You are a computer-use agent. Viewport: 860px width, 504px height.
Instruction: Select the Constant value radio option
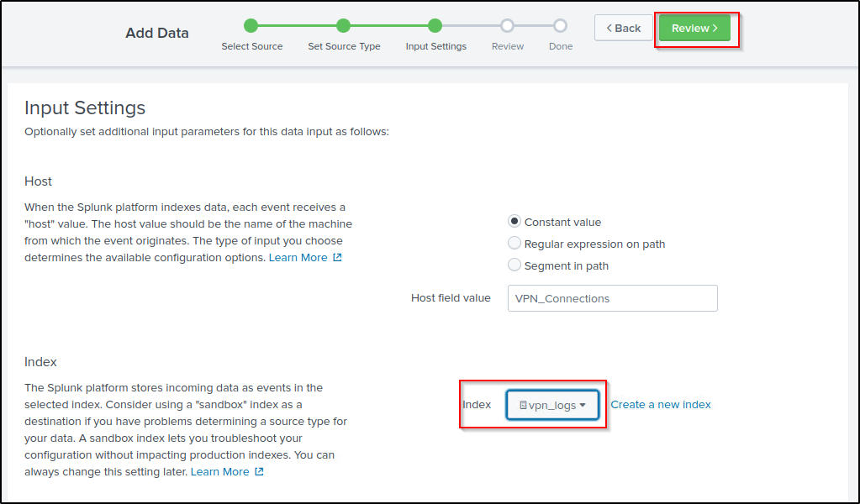[514, 222]
